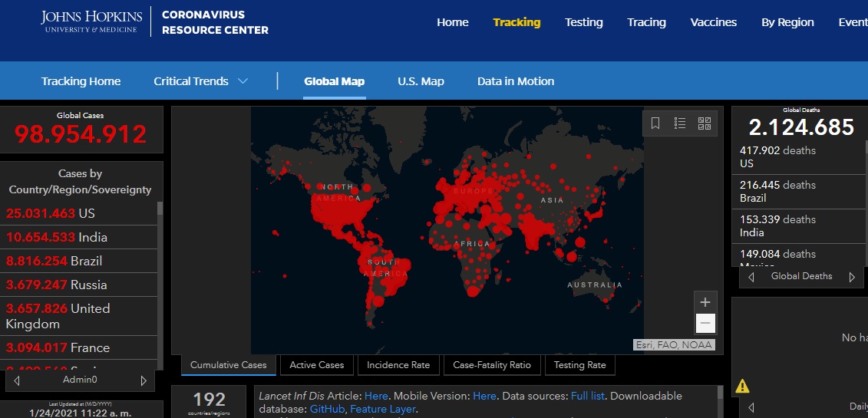Zoom in on the map with plus button
The width and height of the screenshot is (868, 418).
pos(705,302)
